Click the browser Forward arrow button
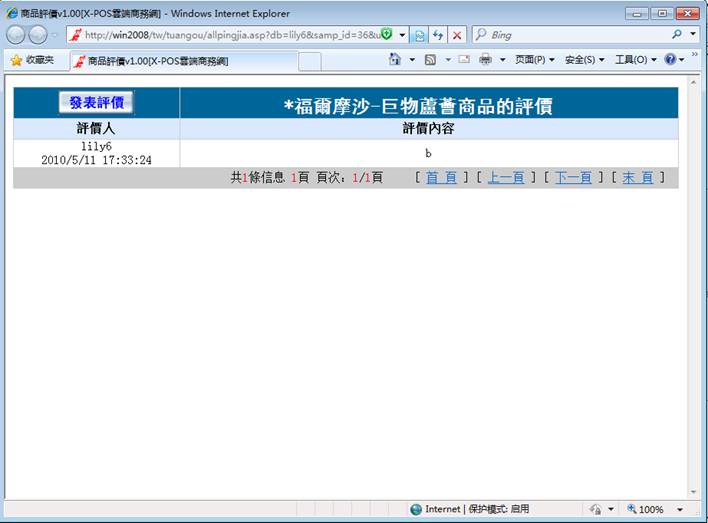The width and height of the screenshot is (708, 523). pyautogui.click(x=40, y=35)
